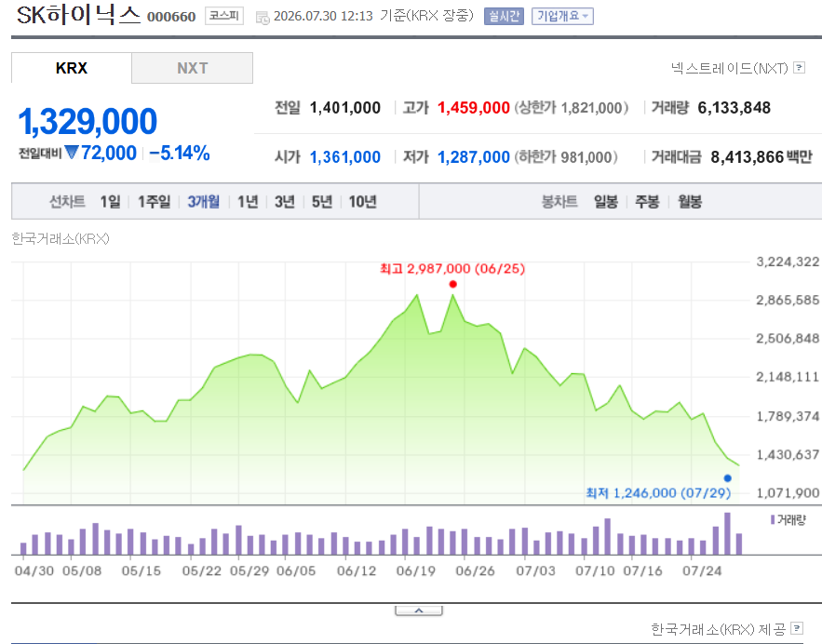Click the NXT help question-mark icon

click(x=800, y=68)
